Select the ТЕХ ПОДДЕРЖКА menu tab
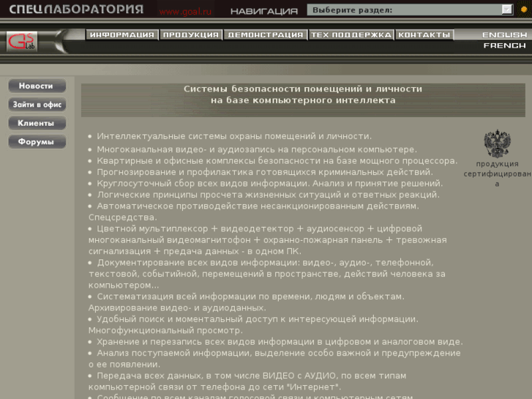Screen dimensions: 532x399 (x=351, y=34)
